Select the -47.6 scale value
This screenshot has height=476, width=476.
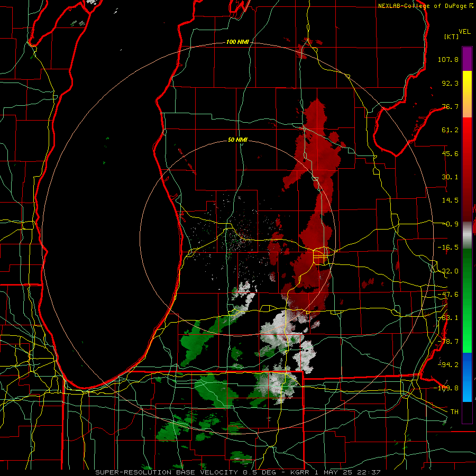[x=448, y=295]
